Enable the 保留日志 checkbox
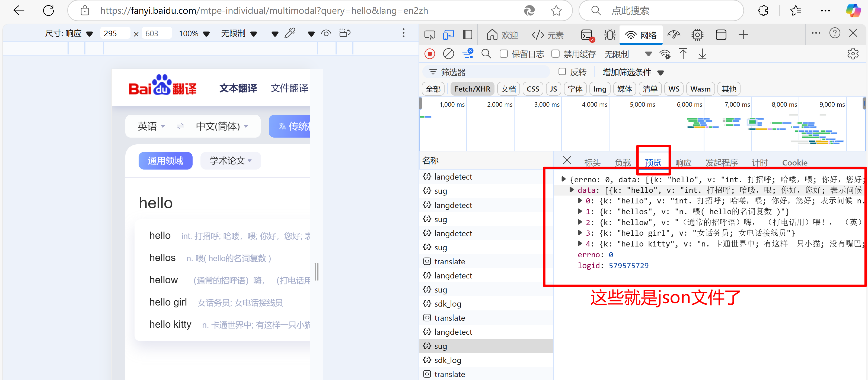This screenshot has height=380, width=868. (504, 54)
